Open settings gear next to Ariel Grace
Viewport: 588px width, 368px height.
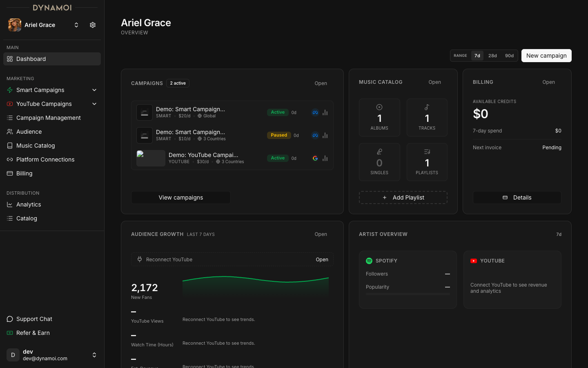[93, 25]
